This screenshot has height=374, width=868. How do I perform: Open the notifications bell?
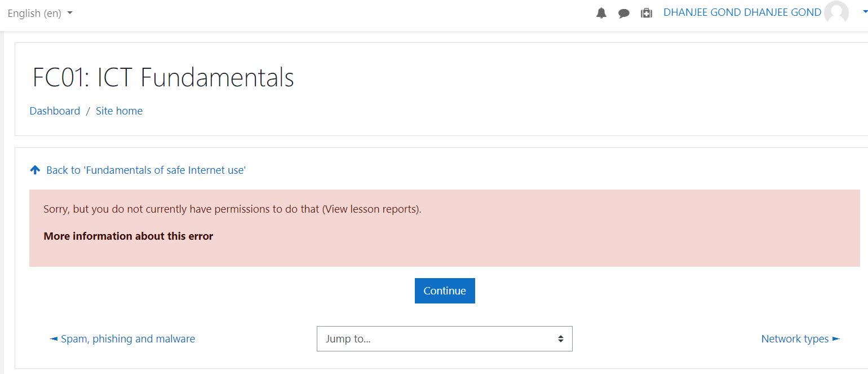point(601,13)
